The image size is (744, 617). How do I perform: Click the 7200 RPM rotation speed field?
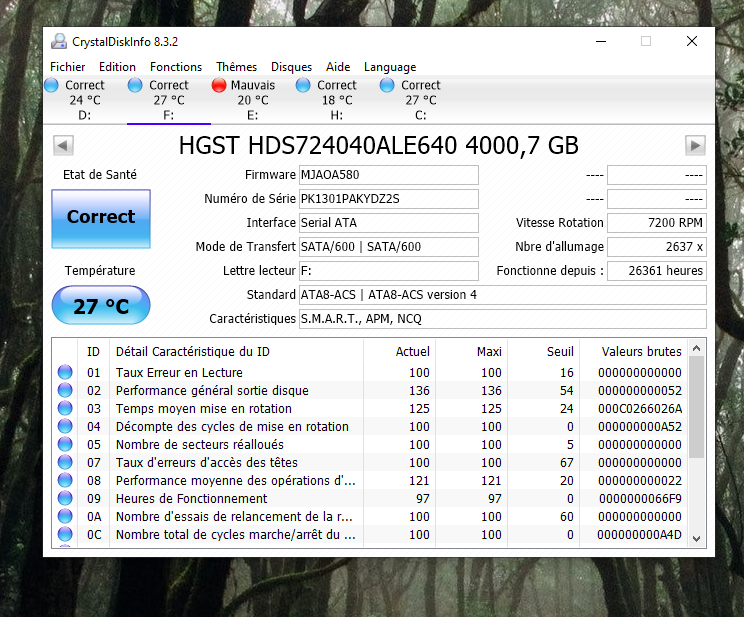tap(657, 223)
